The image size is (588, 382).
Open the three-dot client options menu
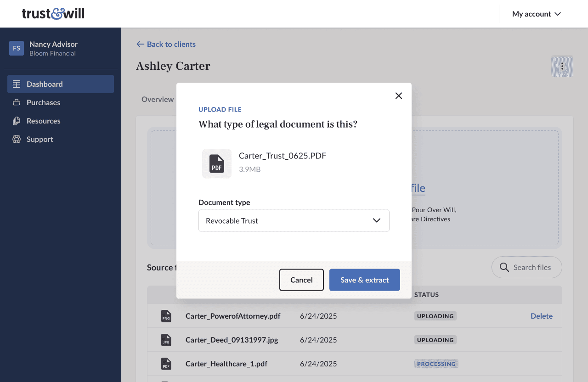pyautogui.click(x=562, y=67)
